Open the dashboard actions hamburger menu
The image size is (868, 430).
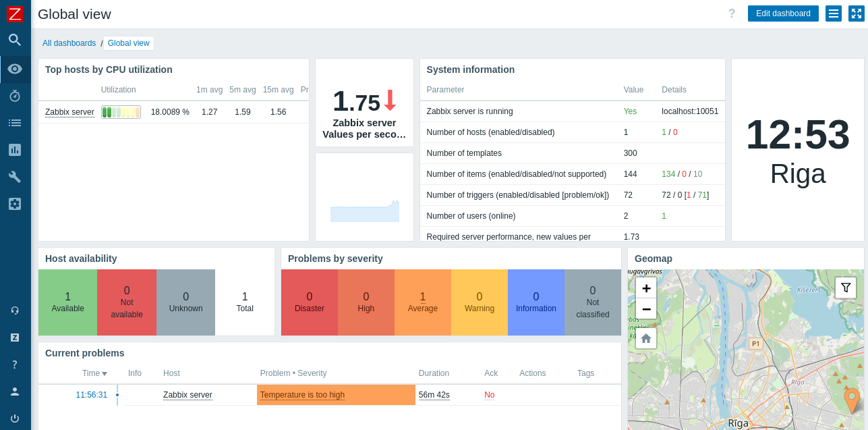pos(834,14)
